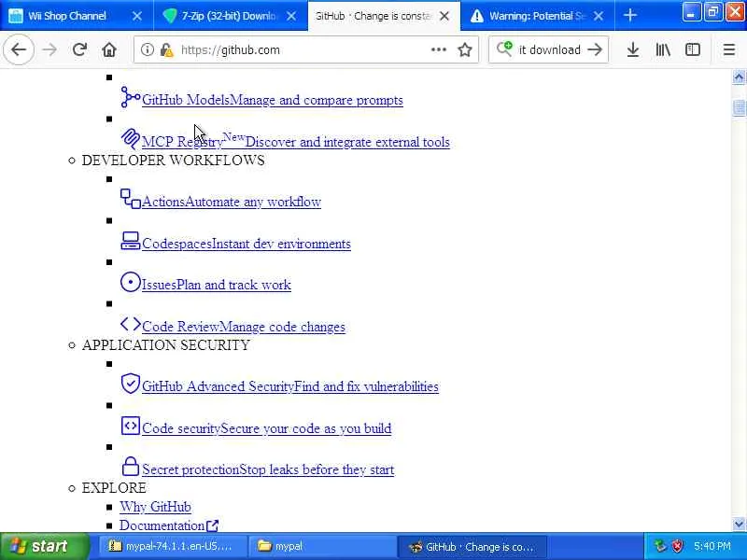Image resolution: width=747 pixels, height=560 pixels.
Task: Click the Advanced Security shield icon
Action: click(x=130, y=384)
